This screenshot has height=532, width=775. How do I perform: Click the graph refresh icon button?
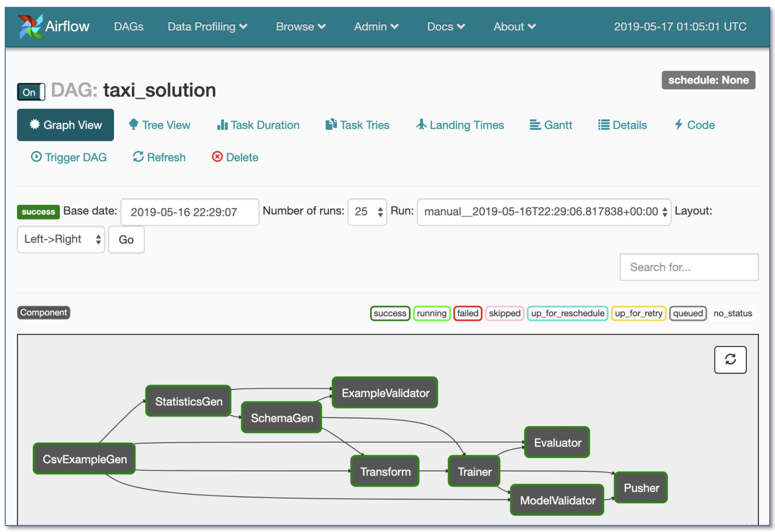(x=730, y=359)
